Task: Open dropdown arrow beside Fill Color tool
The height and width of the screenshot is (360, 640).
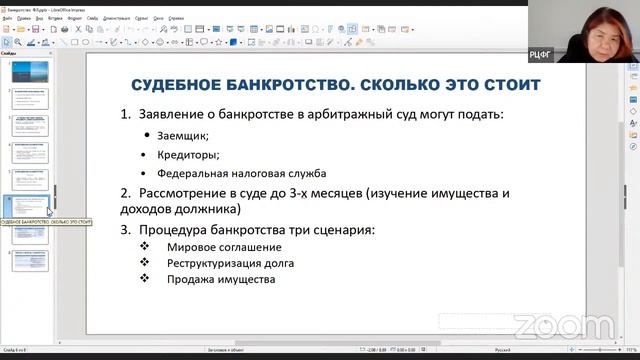Action: 53,42
